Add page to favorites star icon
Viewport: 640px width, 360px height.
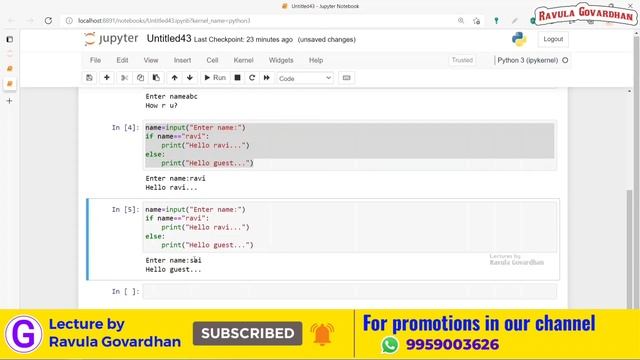[476, 20]
